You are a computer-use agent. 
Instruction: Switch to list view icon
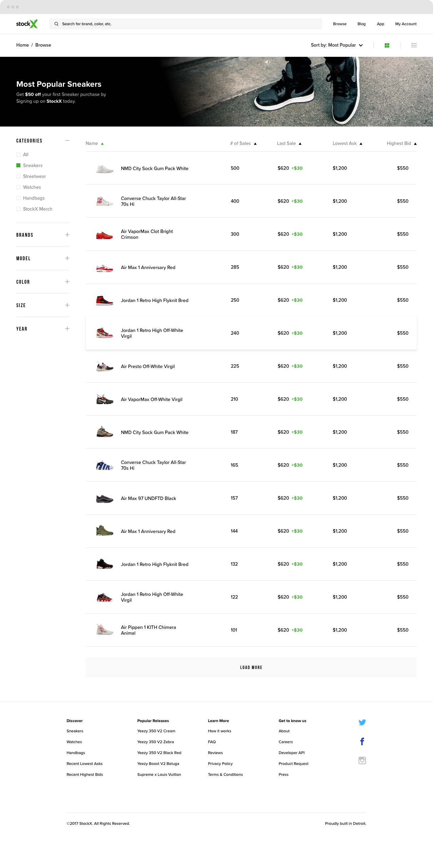[414, 45]
